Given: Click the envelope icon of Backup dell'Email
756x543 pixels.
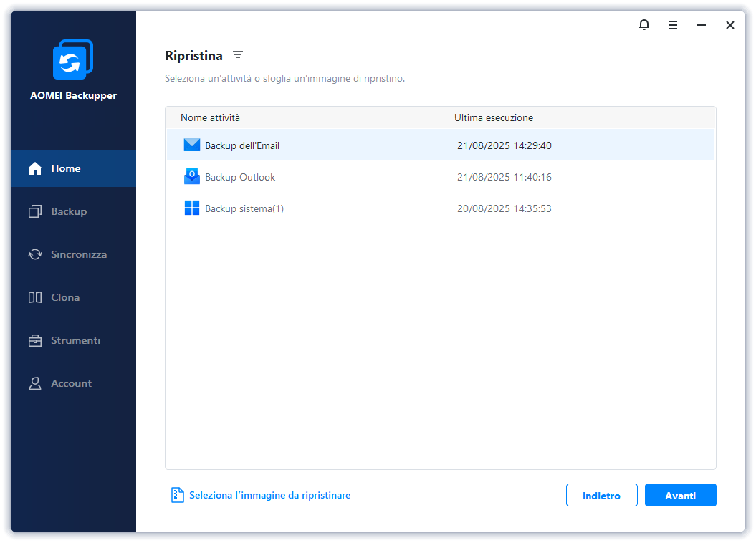Looking at the screenshot, I should click(x=192, y=145).
